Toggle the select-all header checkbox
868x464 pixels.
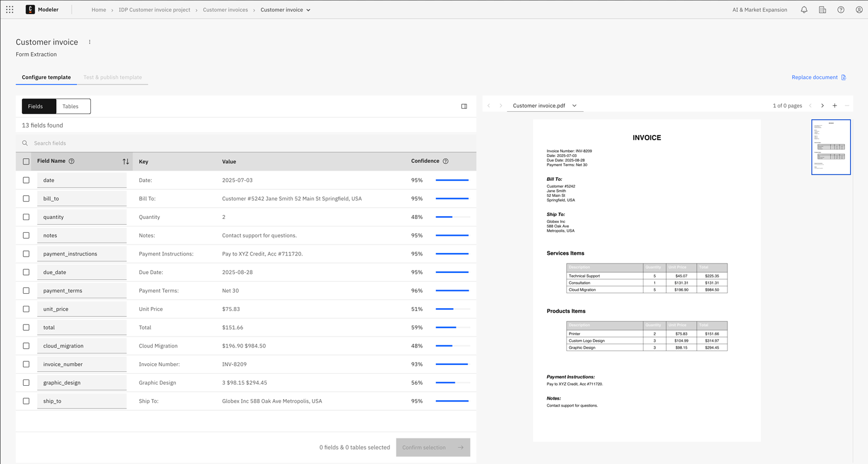26,162
